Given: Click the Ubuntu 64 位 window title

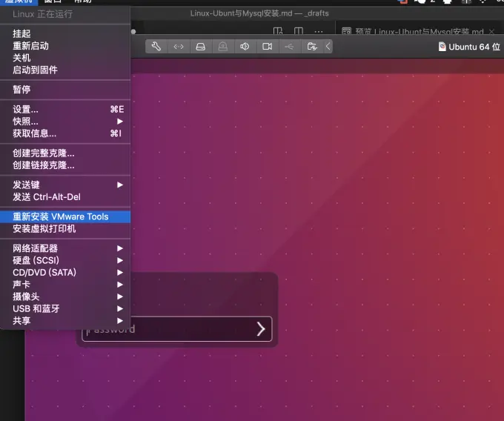Looking at the screenshot, I should click(x=474, y=47).
